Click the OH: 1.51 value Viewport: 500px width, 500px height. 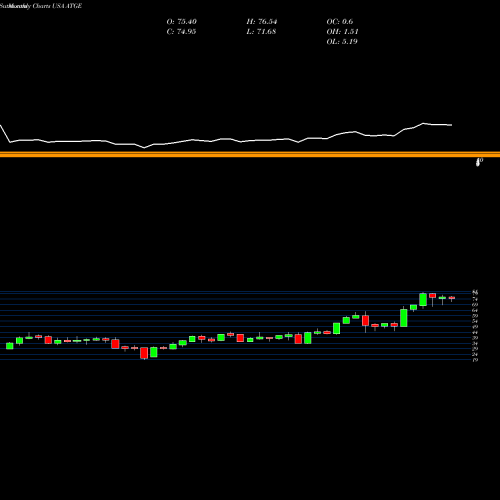coord(342,32)
